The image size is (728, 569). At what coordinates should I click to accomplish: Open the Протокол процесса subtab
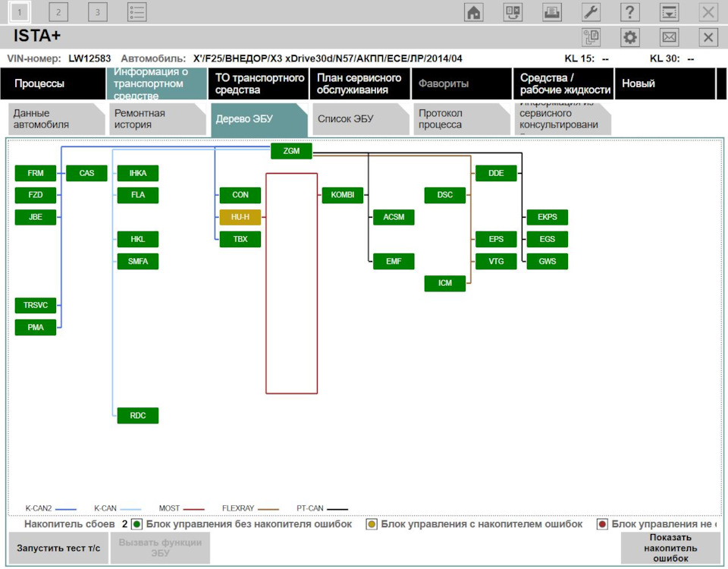point(462,119)
